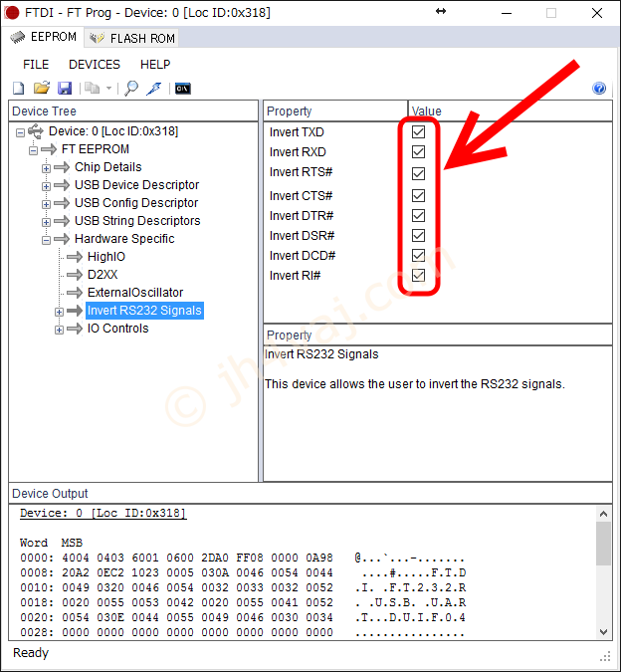621x672 pixels.
Task: Disable the Invert DCD# checkbox
Action: click(418, 256)
